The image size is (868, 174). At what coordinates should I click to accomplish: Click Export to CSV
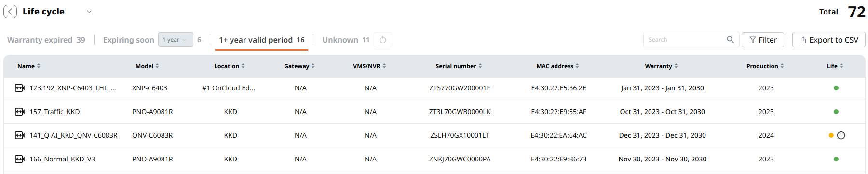click(829, 40)
